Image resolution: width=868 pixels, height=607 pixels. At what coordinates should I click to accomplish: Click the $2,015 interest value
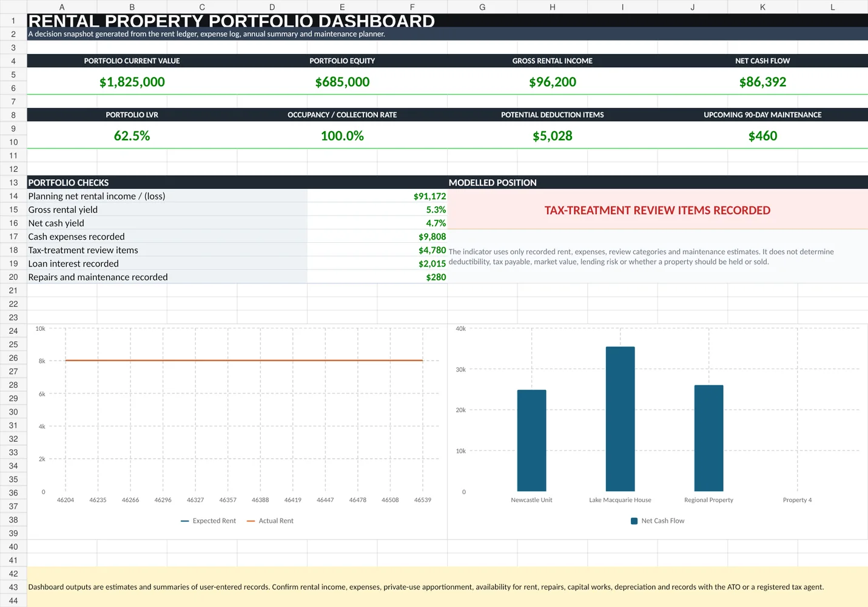click(432, 263)
